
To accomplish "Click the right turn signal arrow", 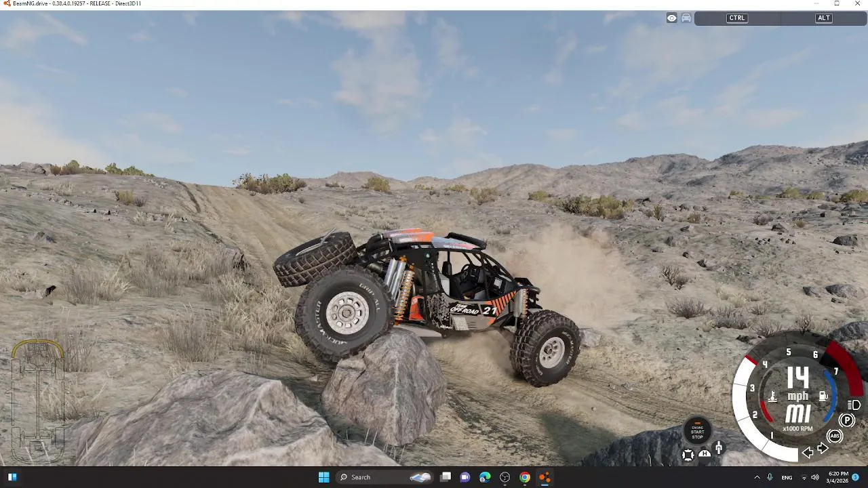I will (x=823, y=449).
